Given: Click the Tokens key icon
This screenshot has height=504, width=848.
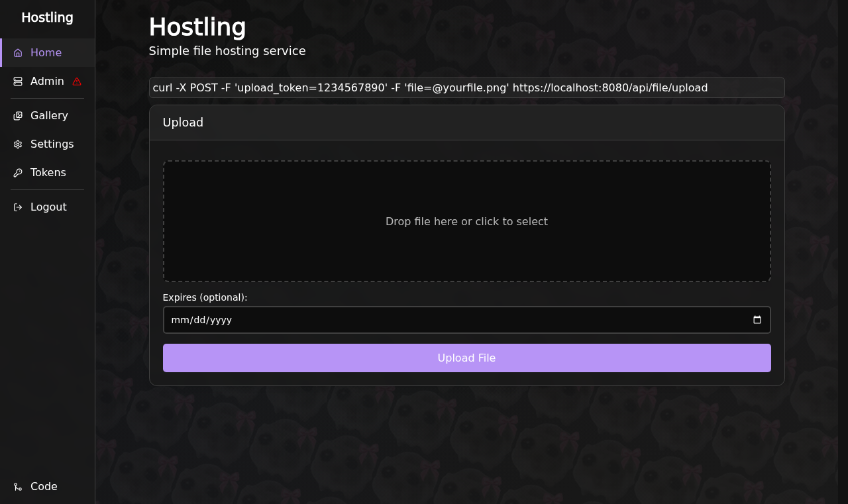Looking at the screenshot, I should click(18, 173).
